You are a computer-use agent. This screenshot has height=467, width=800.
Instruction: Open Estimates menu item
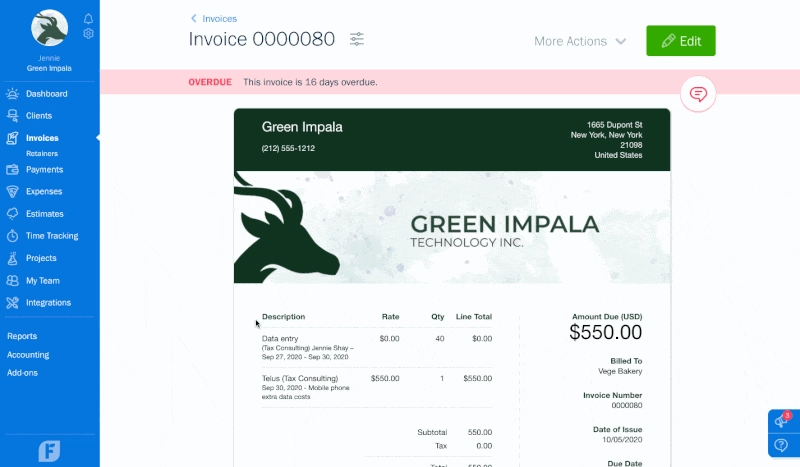45,214
